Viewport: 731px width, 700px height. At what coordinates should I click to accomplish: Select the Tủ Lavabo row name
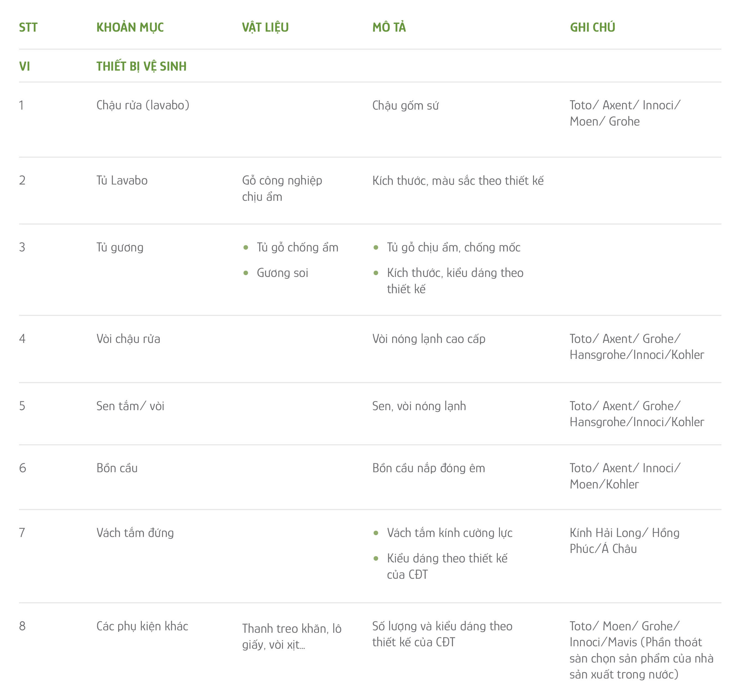click(122, 181)
